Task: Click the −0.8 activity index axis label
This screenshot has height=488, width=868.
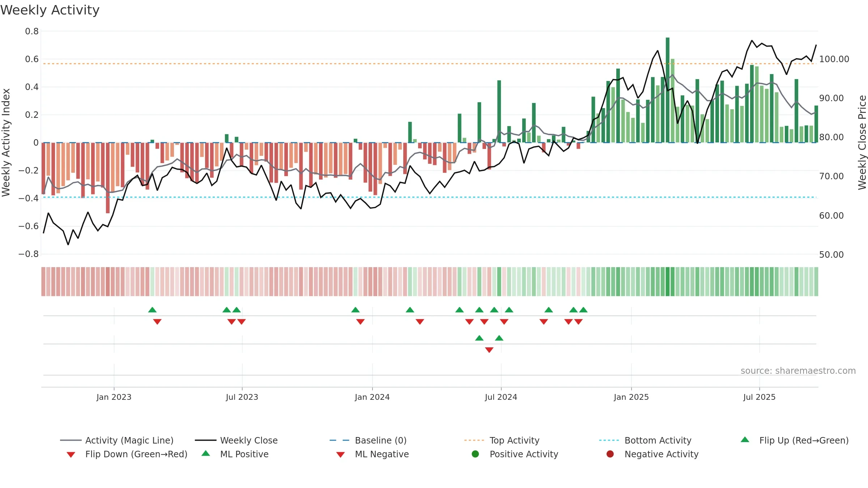Action: tap(29, 254)
